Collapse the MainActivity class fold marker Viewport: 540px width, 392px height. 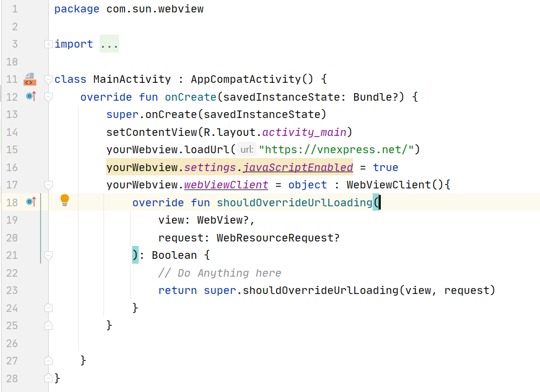tap(48, 80)
